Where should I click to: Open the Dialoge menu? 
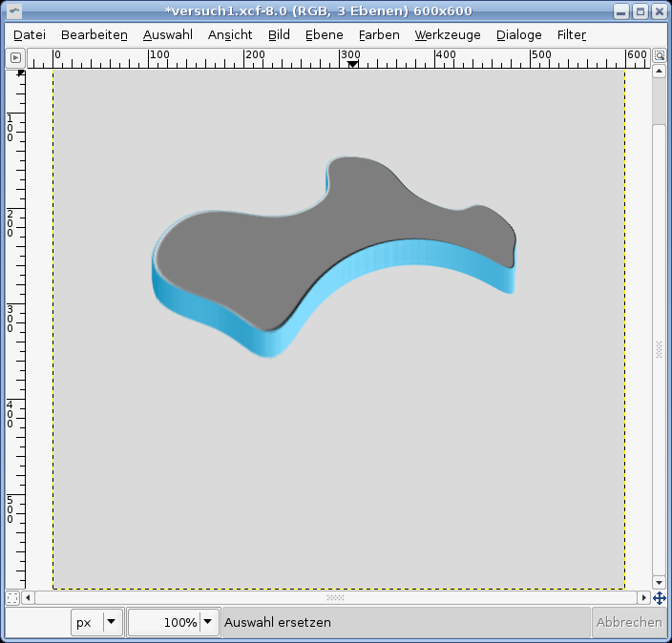[518, 35]
